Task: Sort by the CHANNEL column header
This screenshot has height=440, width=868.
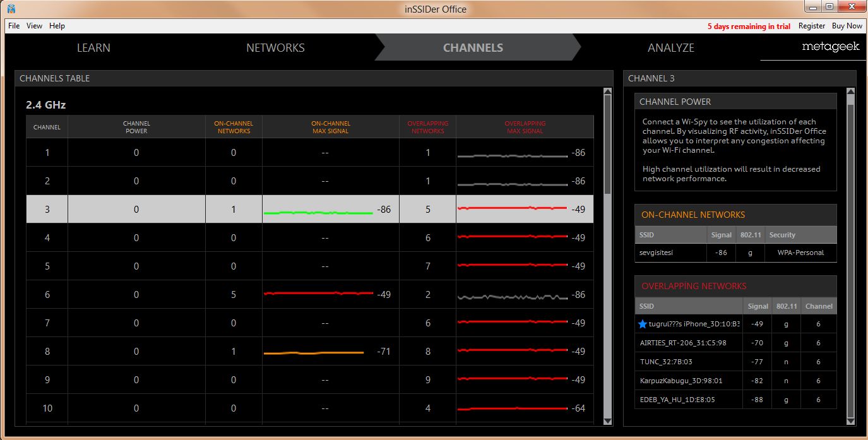Action: point(47,127)
